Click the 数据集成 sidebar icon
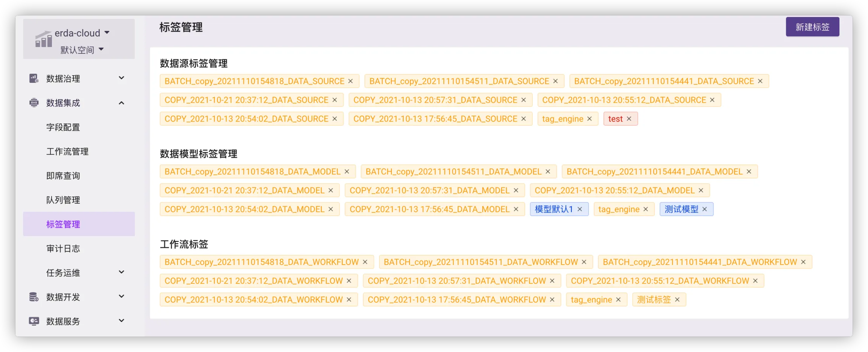 tap(34, 103)
